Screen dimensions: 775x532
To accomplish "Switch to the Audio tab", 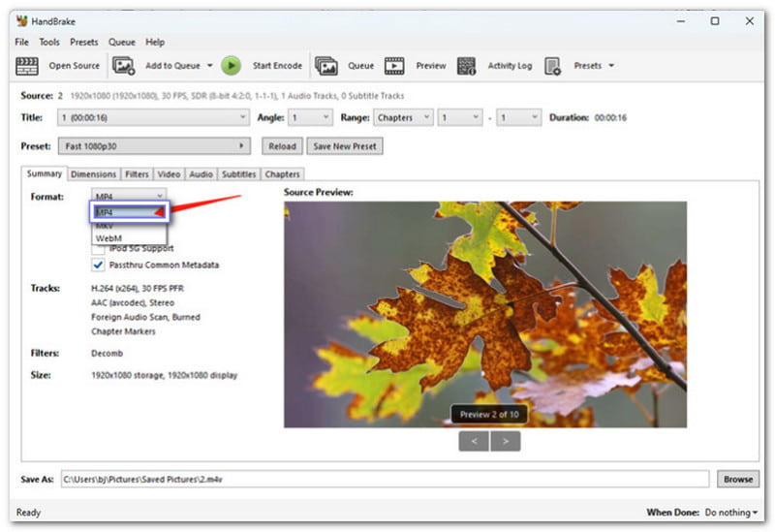I will (x=201, y=174).
